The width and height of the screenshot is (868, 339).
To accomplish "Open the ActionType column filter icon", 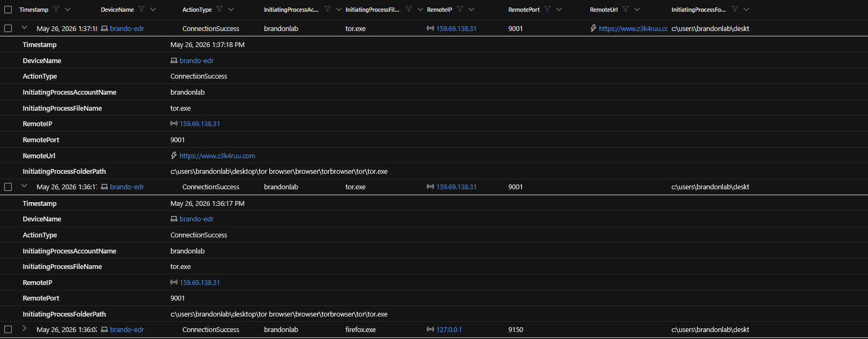I will [220, 9].
